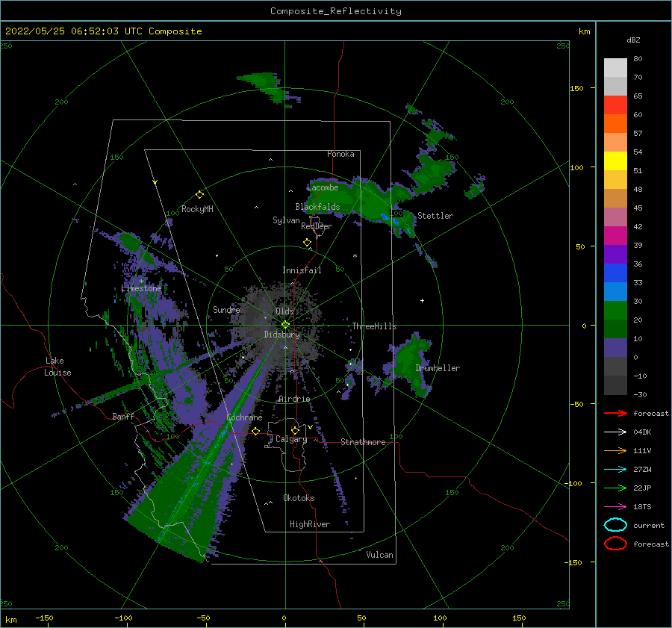This screenshot has width=672, height=628.
Task: Click the Stettler label on map
Action: 435,216
